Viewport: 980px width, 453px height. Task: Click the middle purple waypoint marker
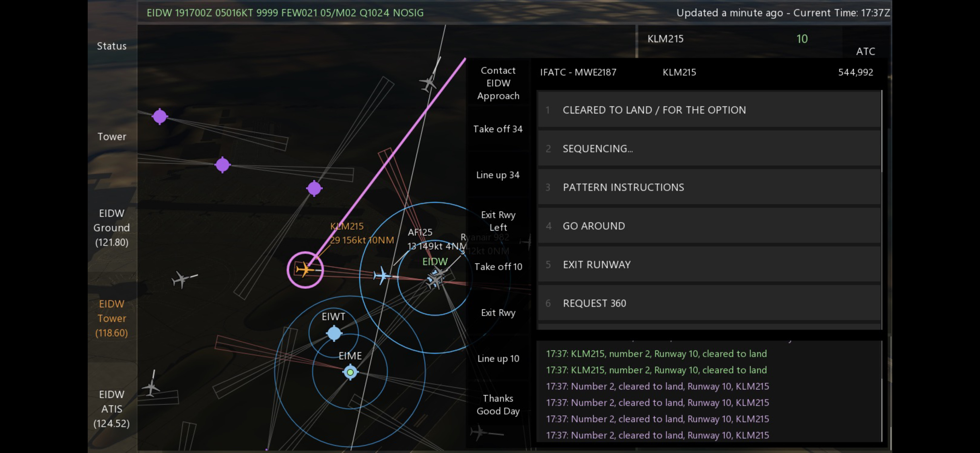pos(222,165)
